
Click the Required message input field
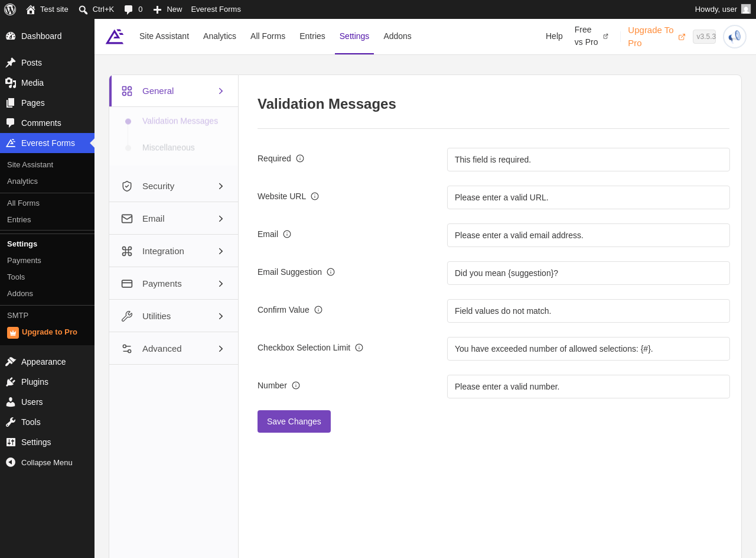click(588, 160)
